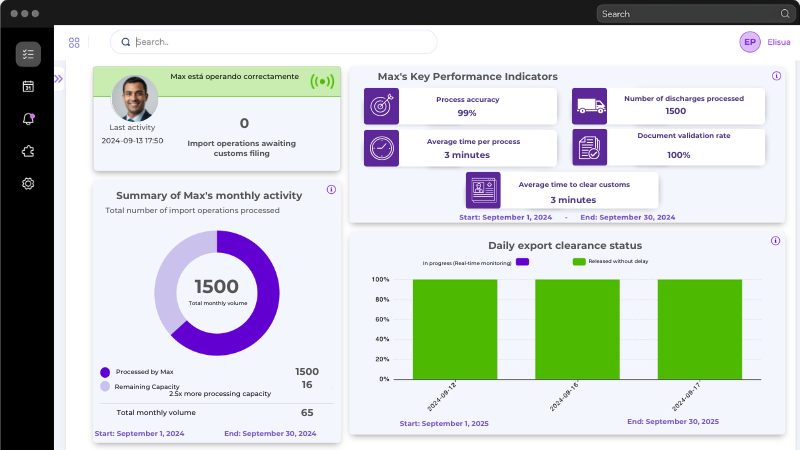Click the Document validation rate icon

[x=589, y=148]
